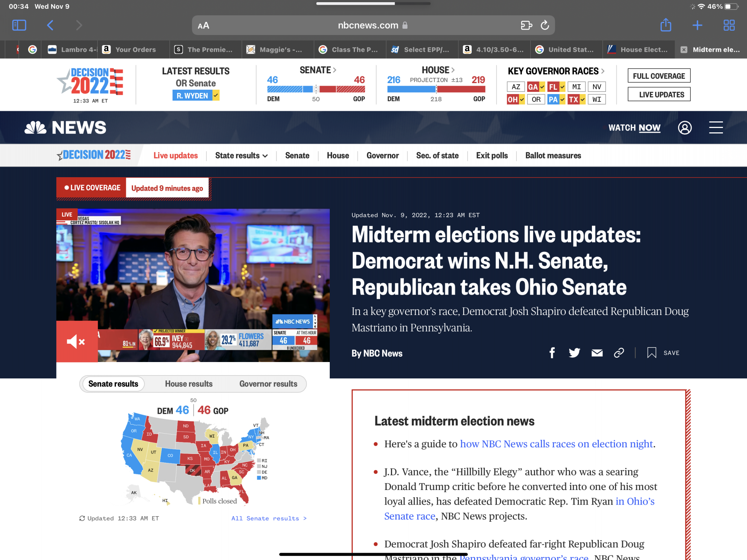Click the FULL COVERAGE button

(x=659, y=76)
